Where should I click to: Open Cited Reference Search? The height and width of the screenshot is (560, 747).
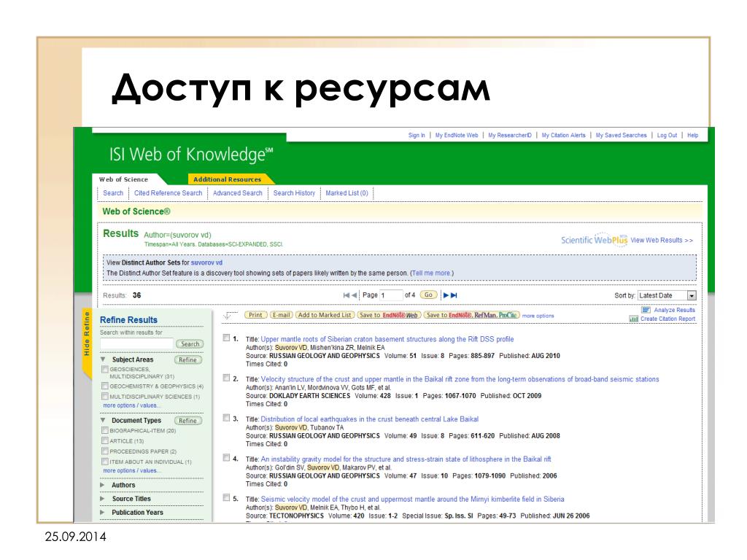point(169,192)
